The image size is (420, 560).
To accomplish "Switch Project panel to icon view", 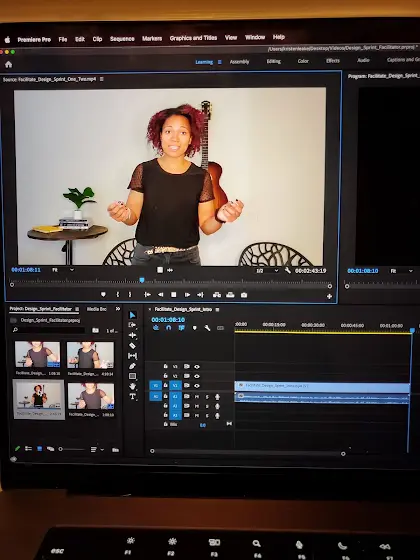I will pyautogui.click(x=39, y=449).
